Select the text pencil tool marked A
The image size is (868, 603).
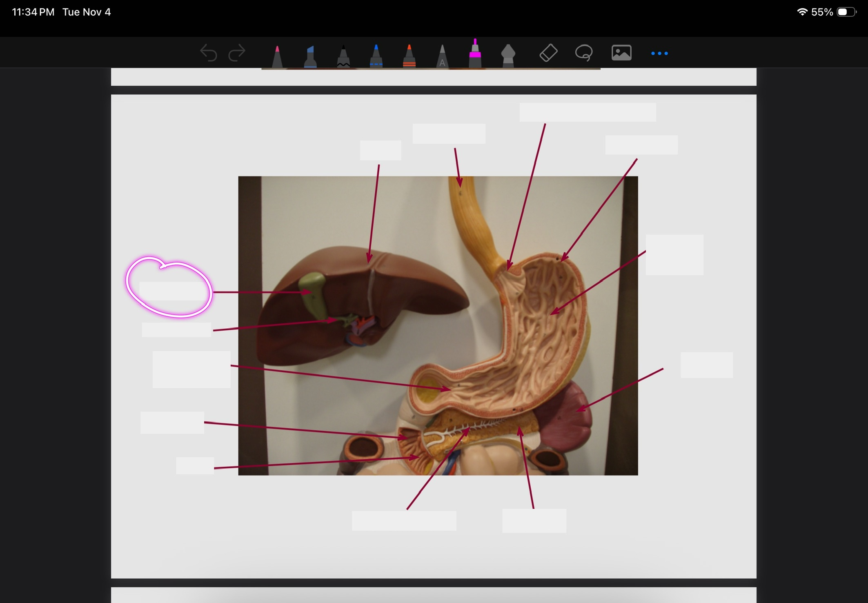click(442, 56)
